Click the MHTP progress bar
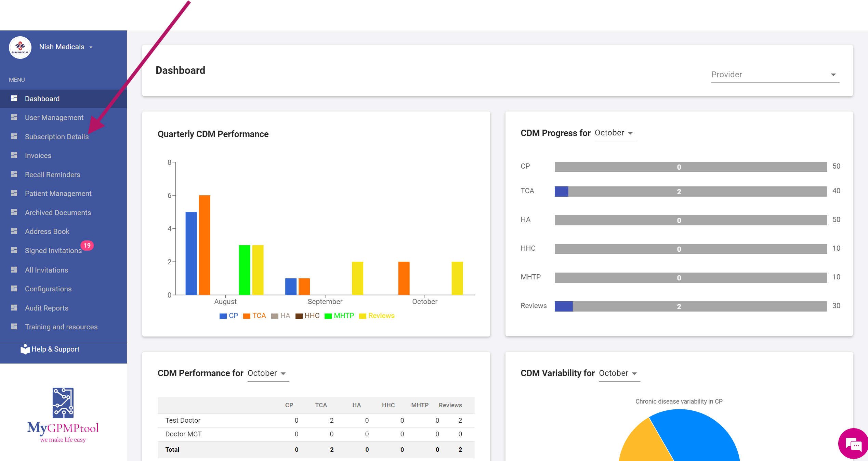868x461 pixels. 691,278
